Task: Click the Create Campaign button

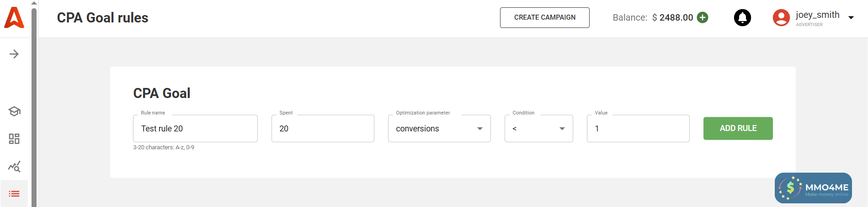Action: click(x=544, y=17)
